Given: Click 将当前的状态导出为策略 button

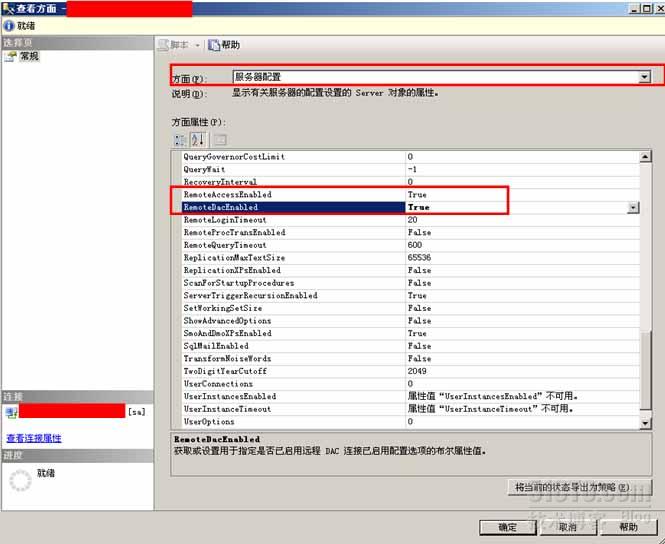Looking at the screenshot, I should 580,487.
